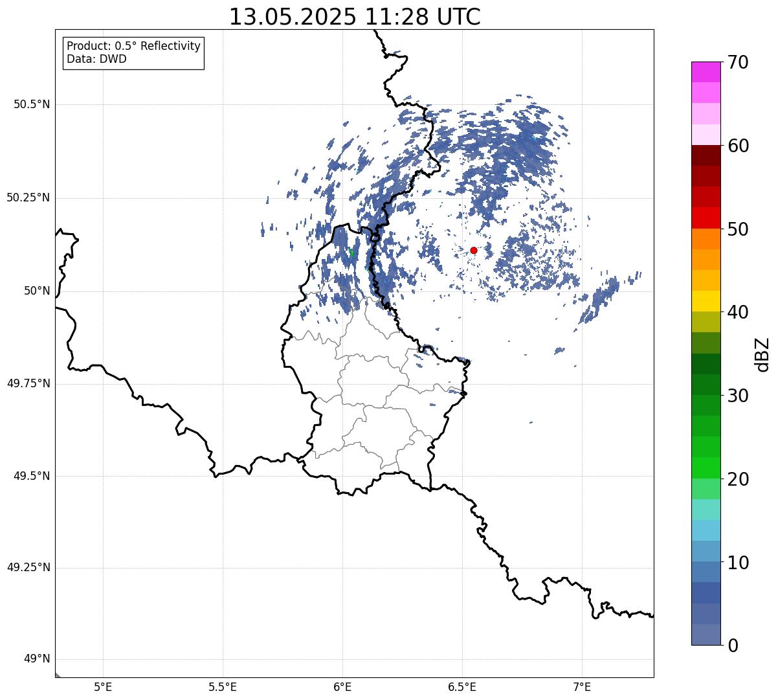
Task: Click the dBZ colorbar label
Action: tap(762, 354)
